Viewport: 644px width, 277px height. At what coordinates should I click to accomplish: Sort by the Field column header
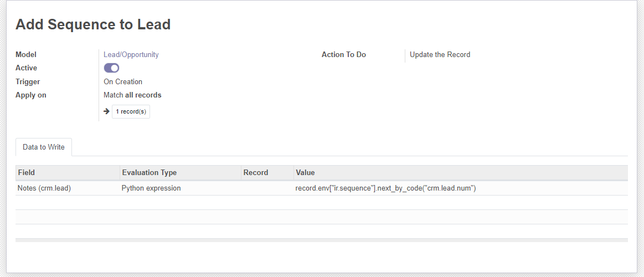tap(68, 173)
